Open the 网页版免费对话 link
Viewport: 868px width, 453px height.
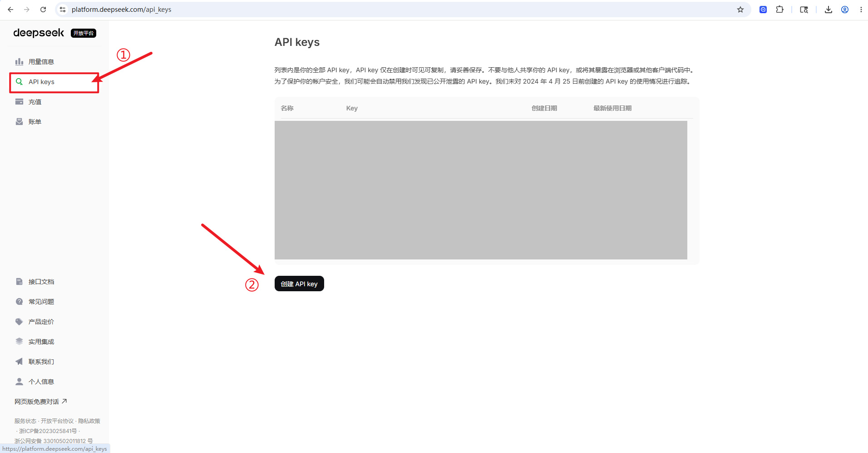click(37, 402)
